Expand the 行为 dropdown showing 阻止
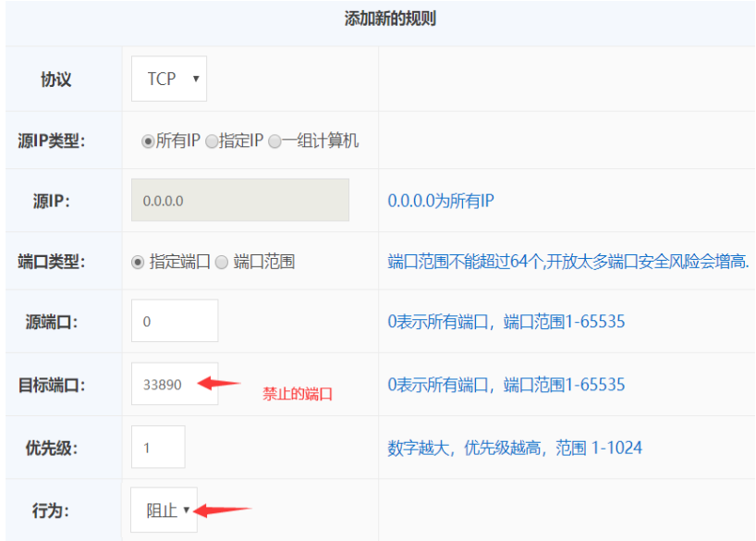The image size is (756, 541). pos(165,510)
